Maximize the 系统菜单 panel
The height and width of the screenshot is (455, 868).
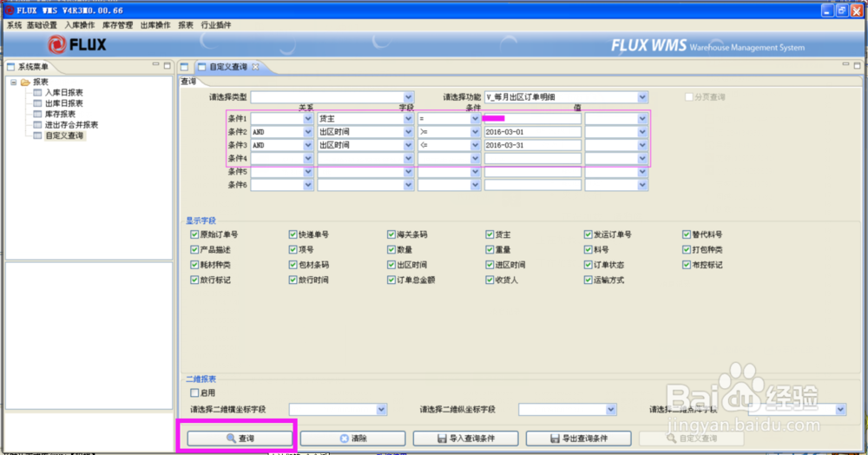(168, 65)
